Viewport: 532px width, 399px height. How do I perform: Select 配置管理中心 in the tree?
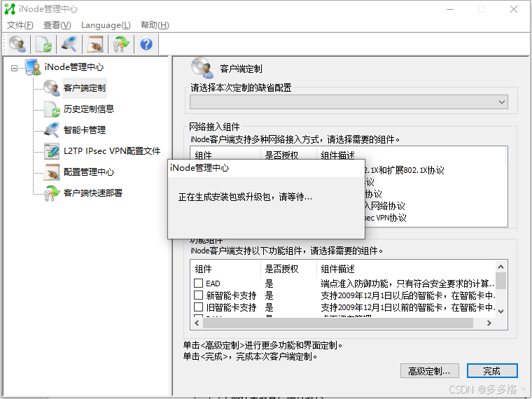89,172
